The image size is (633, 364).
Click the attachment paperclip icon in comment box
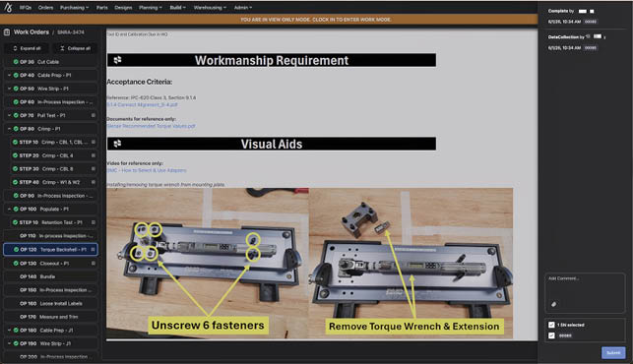pyautogui.click(x=554, y=304)
